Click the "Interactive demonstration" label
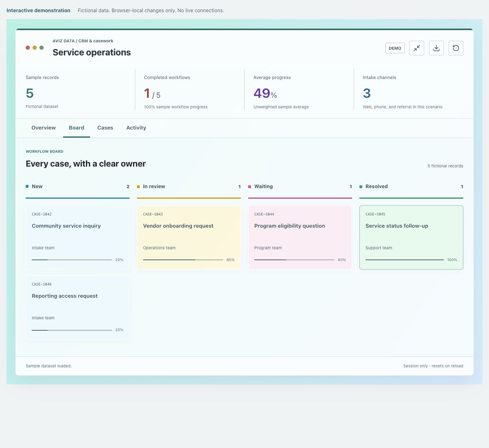489x448 pixels. (x=38, y=11)
